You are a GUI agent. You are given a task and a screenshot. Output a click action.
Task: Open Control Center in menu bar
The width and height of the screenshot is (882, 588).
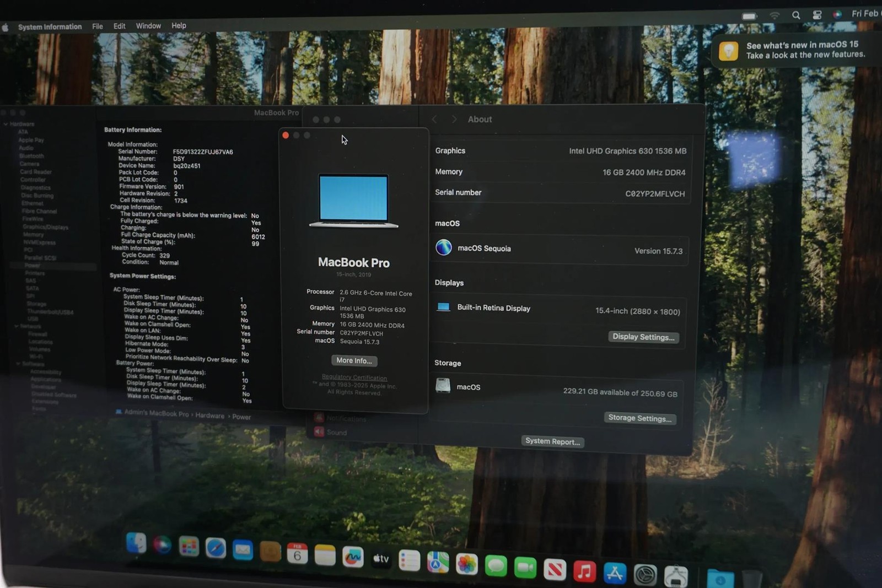click(x=817, y=15)
